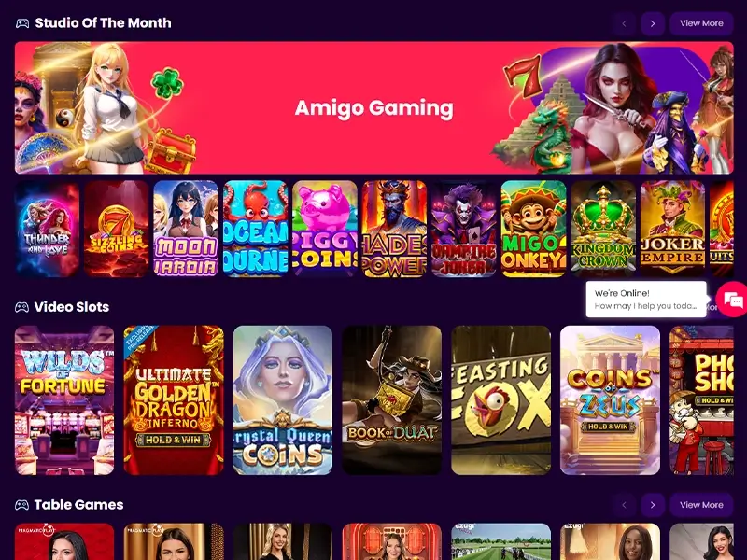Screen dimensions: 747x560
Task: Go to previous Studio Of The Month slide
Action: [x=624, y=23]
